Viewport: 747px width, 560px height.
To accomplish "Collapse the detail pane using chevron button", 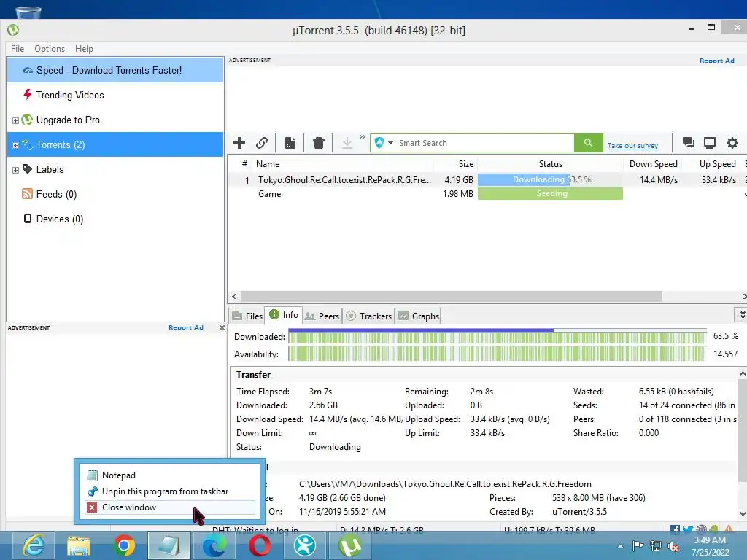I will pos(741,315).
